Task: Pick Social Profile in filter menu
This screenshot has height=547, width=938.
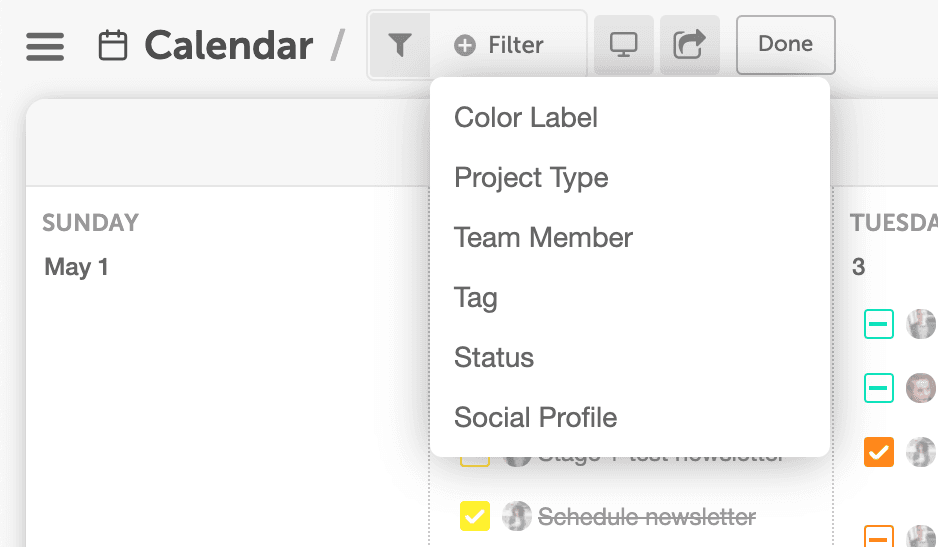Action: [535, 418]
